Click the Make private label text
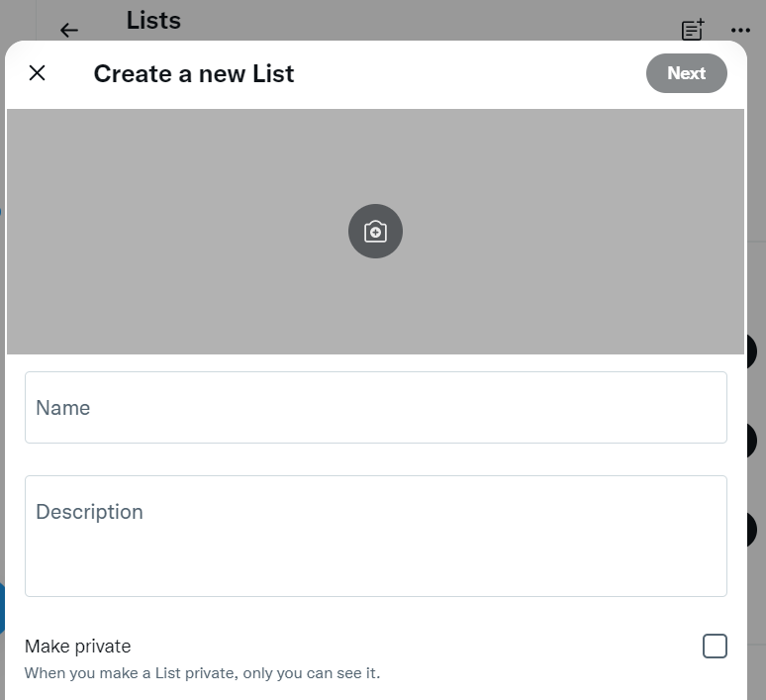 tap(77, 647)
